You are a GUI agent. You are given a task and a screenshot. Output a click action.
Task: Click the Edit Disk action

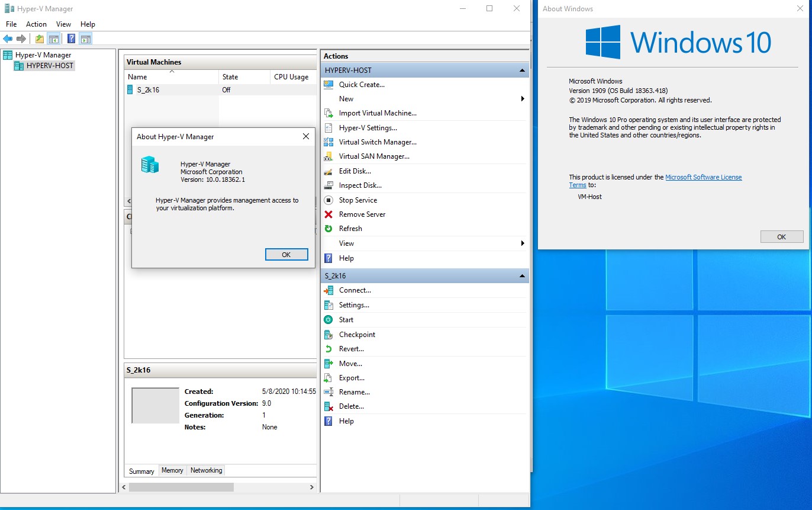[x=355, y=171]
